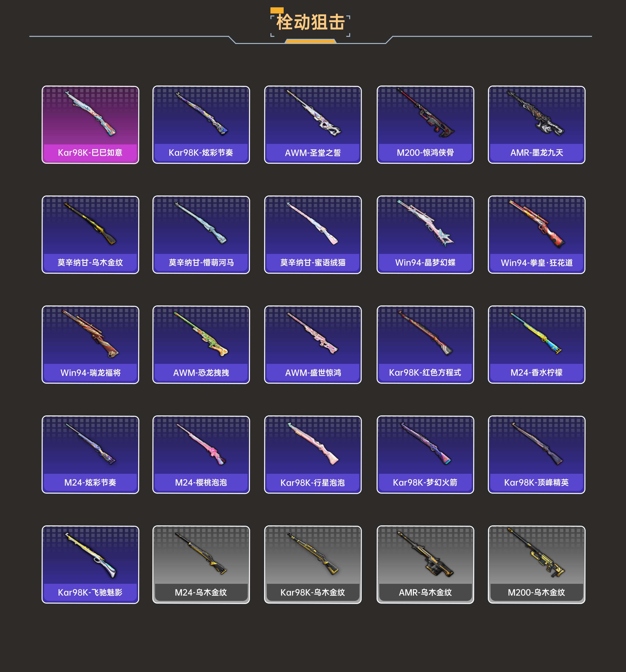
Task: Click the 莫辛纳甘-乌木金纹 rifle icon
Action: (x=90, y=223)
